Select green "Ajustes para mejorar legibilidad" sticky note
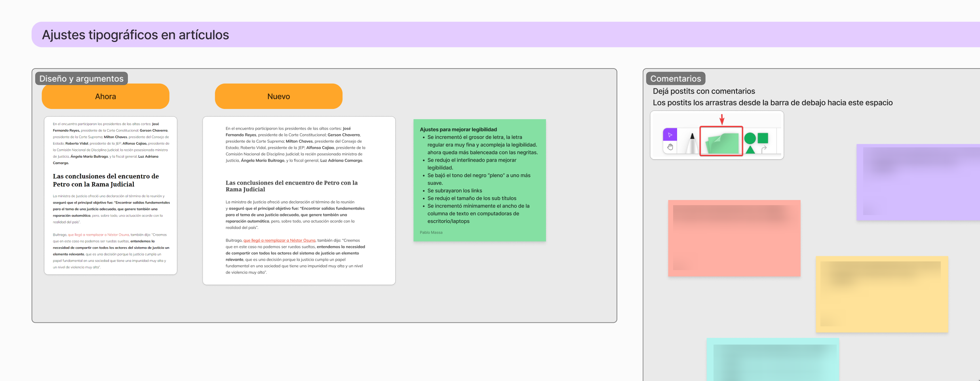Screen dimensions: 980x381 click(480, 180)
